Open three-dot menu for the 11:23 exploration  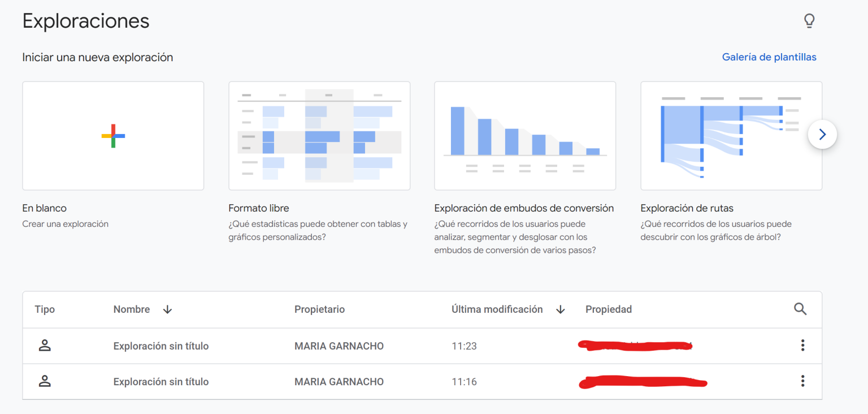pyautogui.click(x=802, y=346)
